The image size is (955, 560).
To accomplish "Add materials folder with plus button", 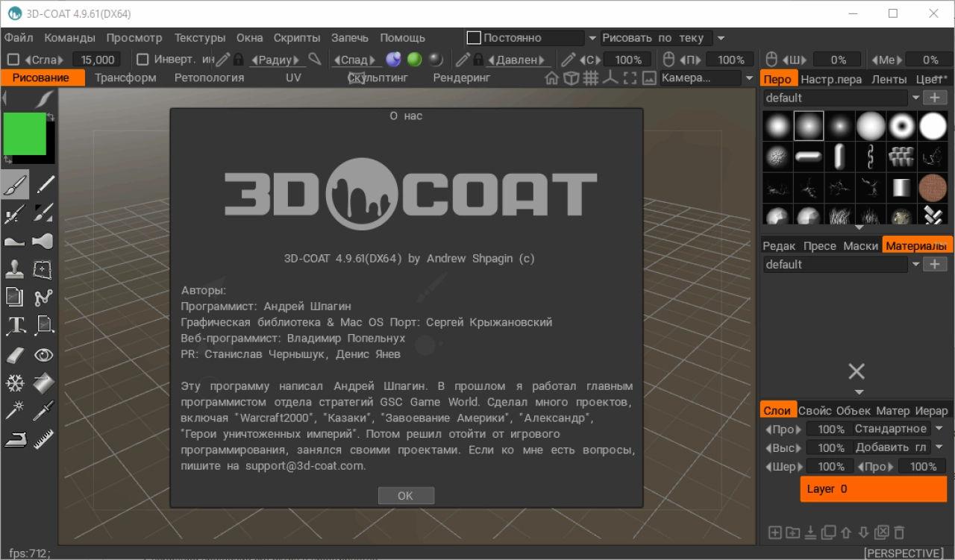I will 935,264.
